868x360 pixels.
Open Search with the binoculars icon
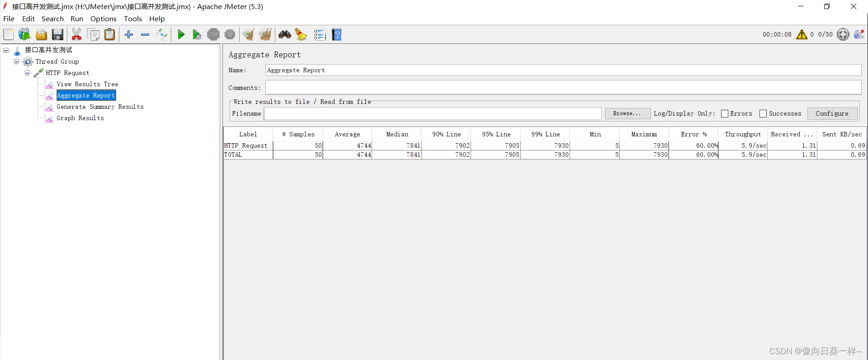pos(285,34)
